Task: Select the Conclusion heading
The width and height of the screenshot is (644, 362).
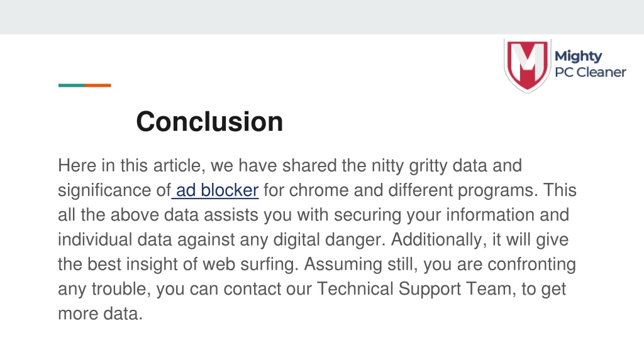Action: coord(209,122)
